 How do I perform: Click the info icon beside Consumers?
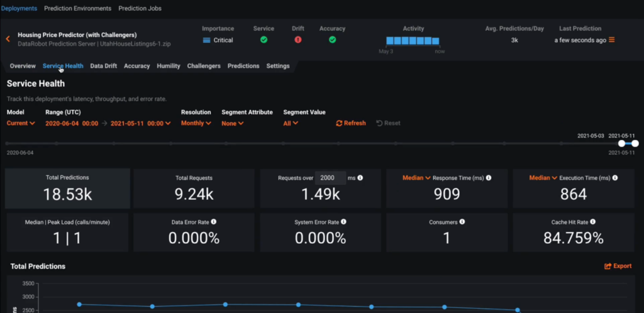pyautogui.click(x=462, y=222)
